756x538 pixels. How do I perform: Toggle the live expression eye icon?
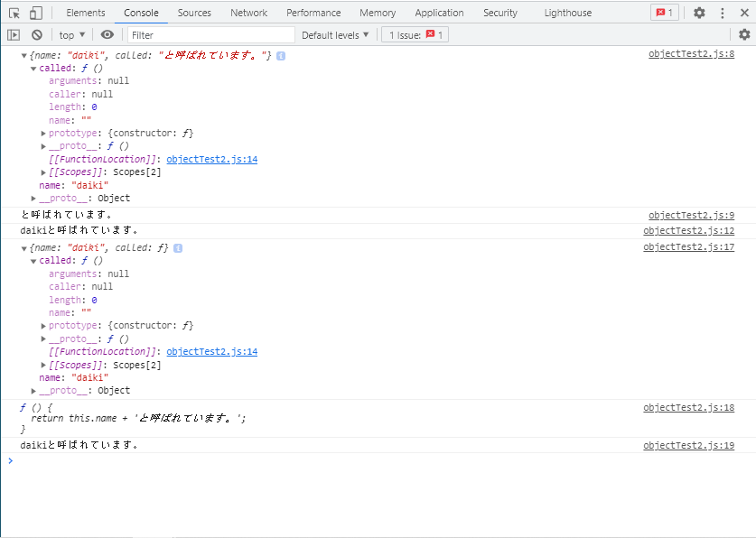(x=107, y=34)
